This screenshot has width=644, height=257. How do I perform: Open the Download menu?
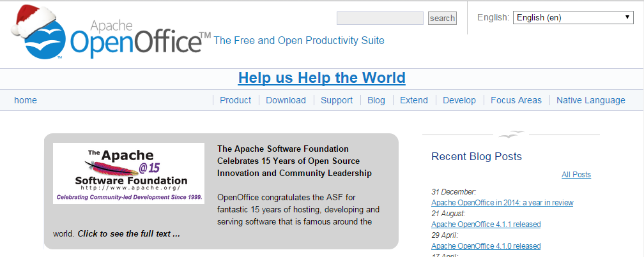tap(286, 100)
